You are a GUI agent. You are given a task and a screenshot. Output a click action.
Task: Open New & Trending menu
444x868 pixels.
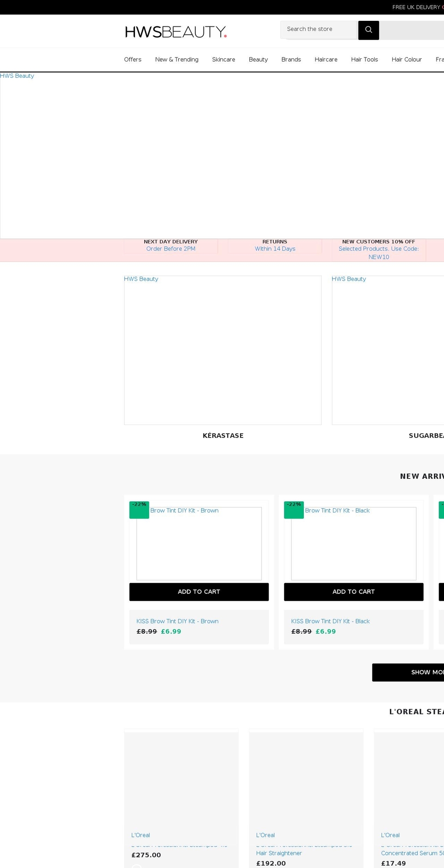click(177, 59)
